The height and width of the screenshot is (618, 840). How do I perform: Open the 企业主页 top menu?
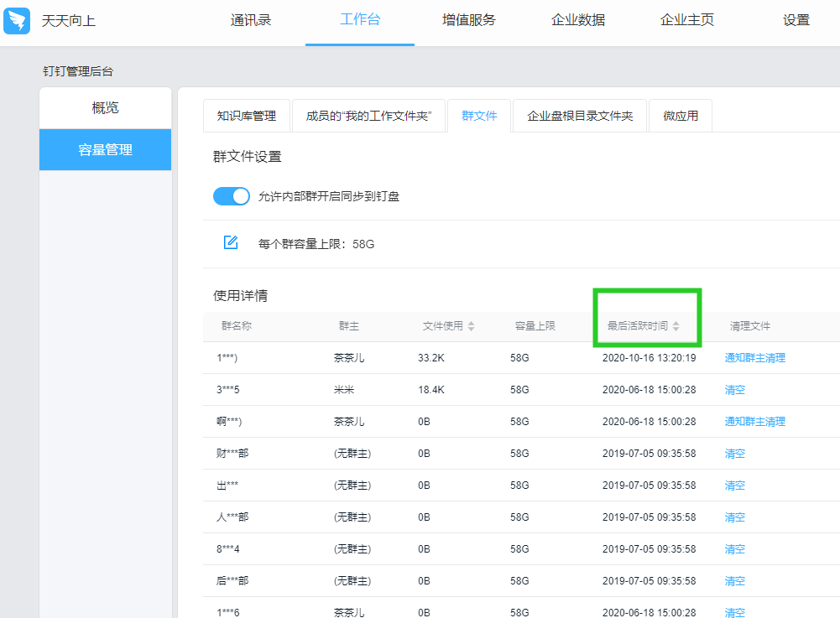(x=687, y=20)
